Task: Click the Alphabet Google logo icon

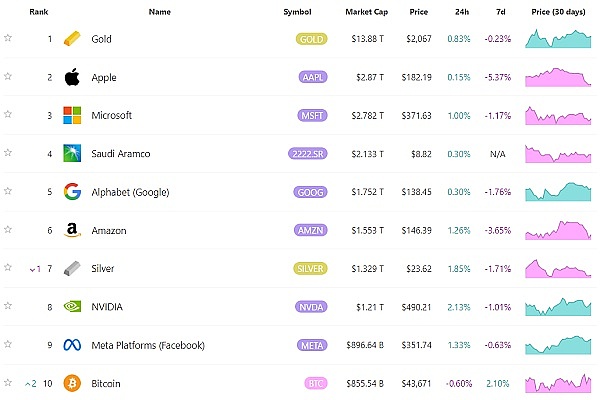Action: click(72, 192)
